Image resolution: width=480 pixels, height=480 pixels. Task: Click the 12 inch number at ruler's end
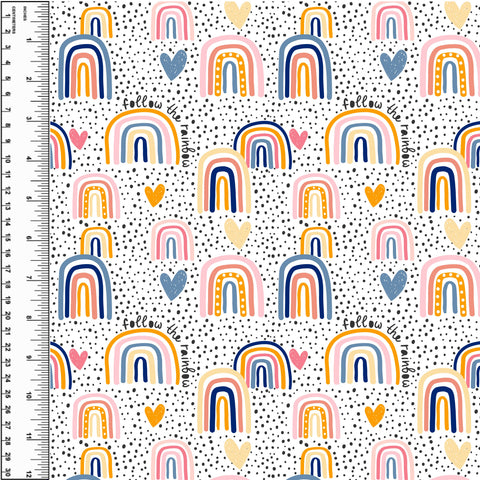[29, 474]
